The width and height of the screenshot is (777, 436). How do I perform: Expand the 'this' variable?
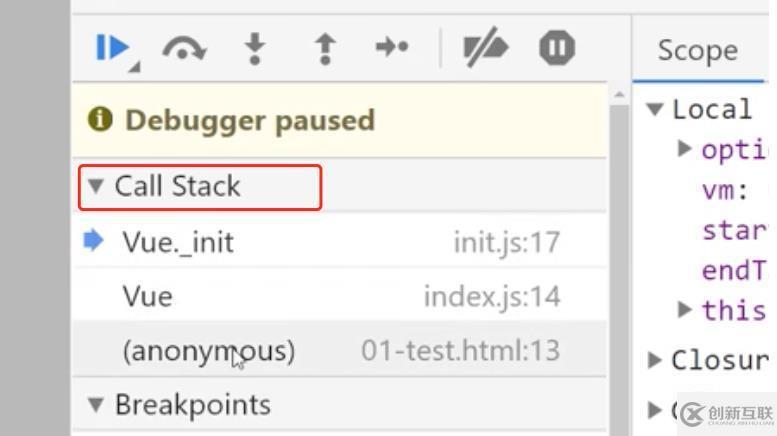[x=684, y=309]
